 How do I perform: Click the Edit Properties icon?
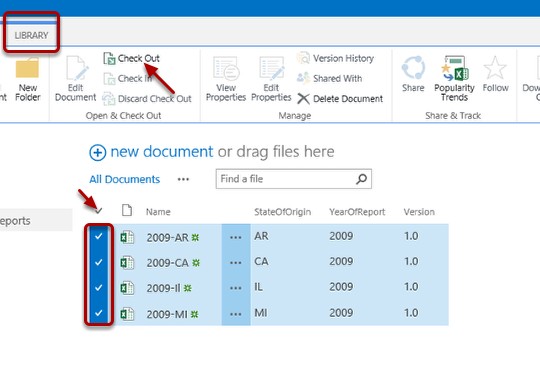[271, 69]
